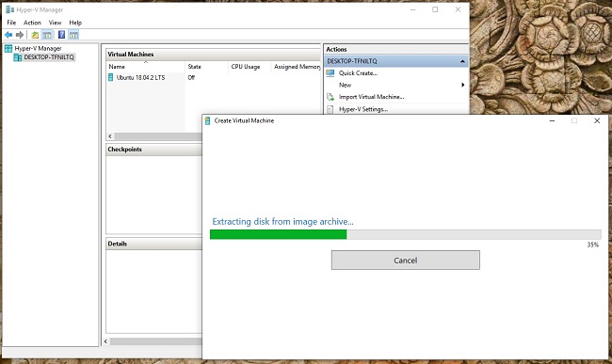Viewport: 612px width, 364px height.
Task: Click Extracting disk from image archive text
Action: pos(282,221)
